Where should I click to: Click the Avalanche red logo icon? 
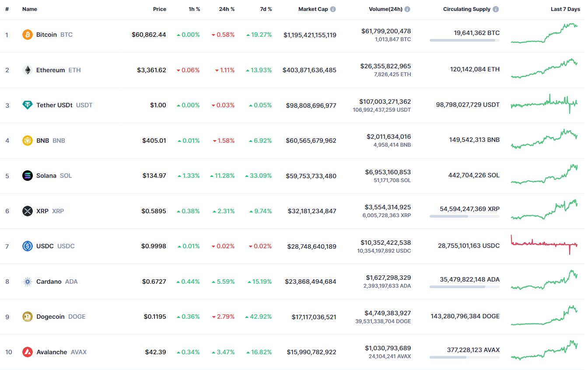coord(28,352)
